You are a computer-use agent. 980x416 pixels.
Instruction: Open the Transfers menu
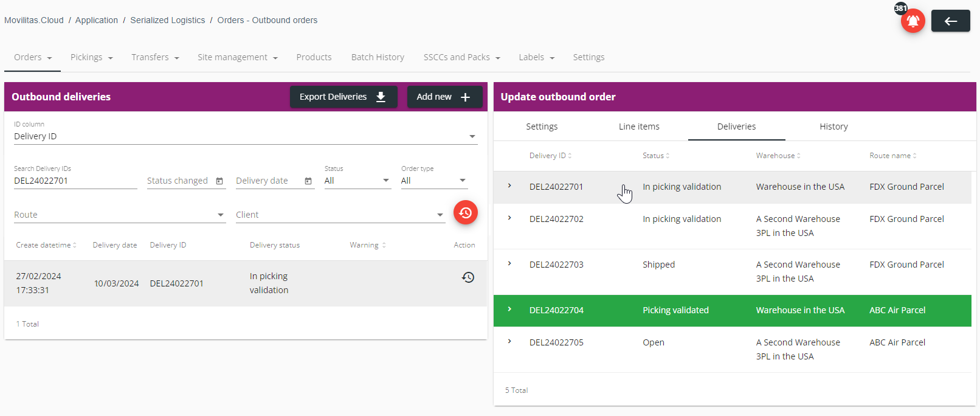[x=155, y=57]
